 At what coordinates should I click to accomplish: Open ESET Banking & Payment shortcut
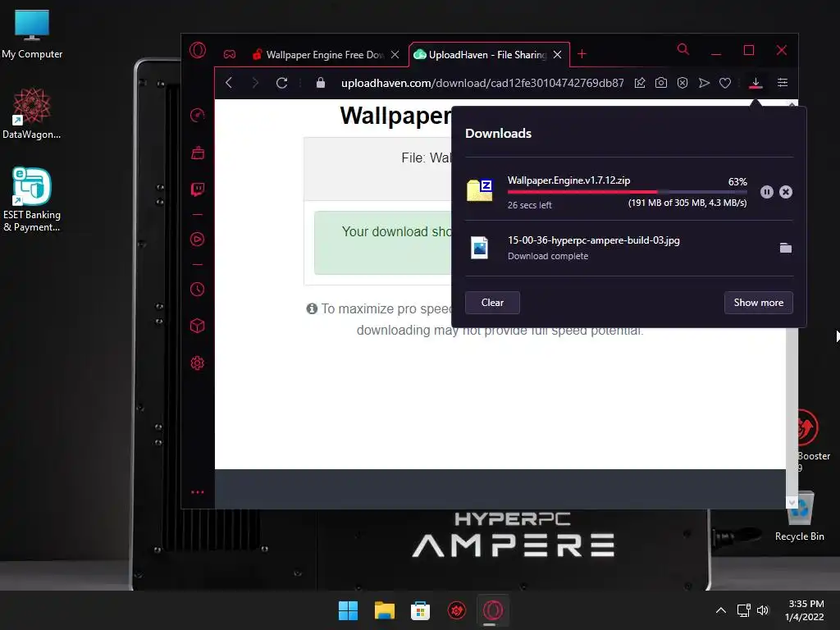pos(32,200)
